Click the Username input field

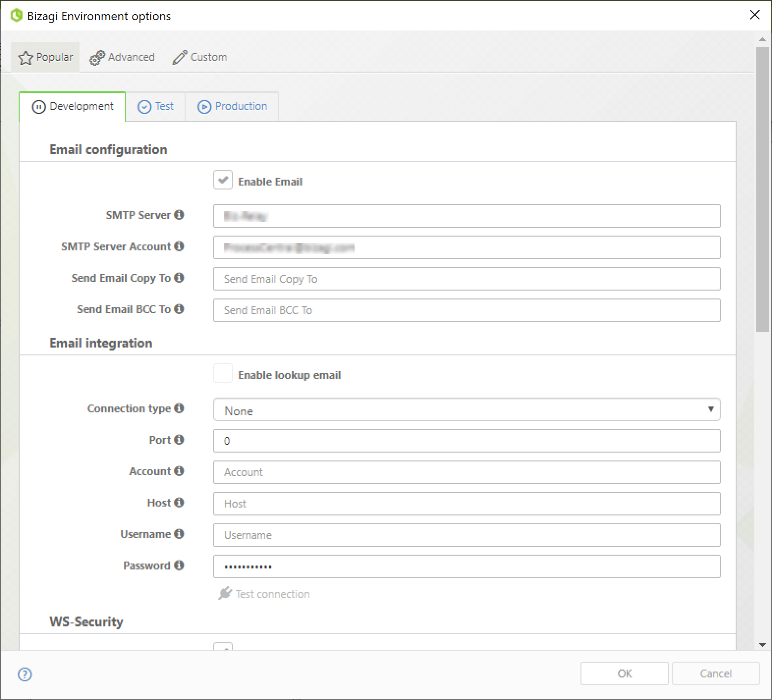[467, 535]
